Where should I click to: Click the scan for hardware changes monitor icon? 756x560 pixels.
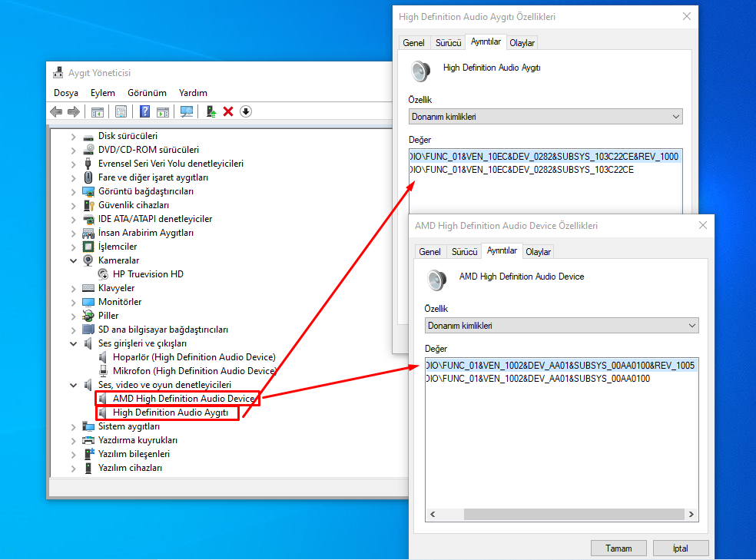187,112
